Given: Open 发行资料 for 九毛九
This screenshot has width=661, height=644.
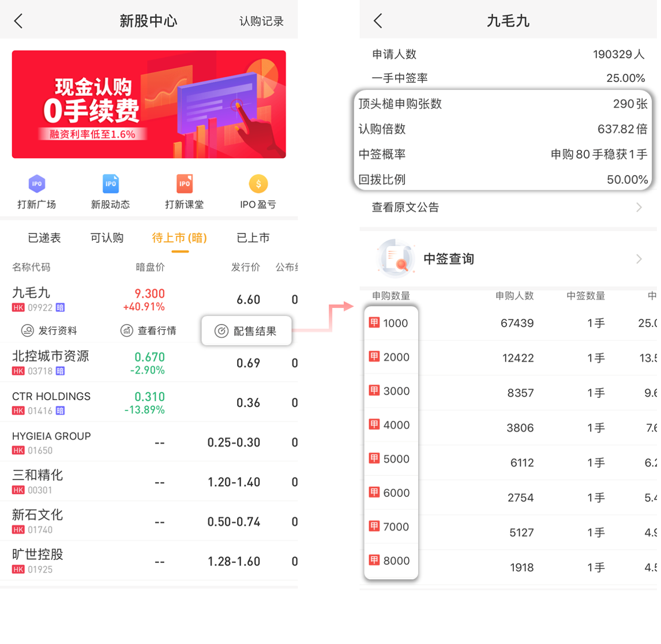Looking at the screenshot, I should pos(50,330).
